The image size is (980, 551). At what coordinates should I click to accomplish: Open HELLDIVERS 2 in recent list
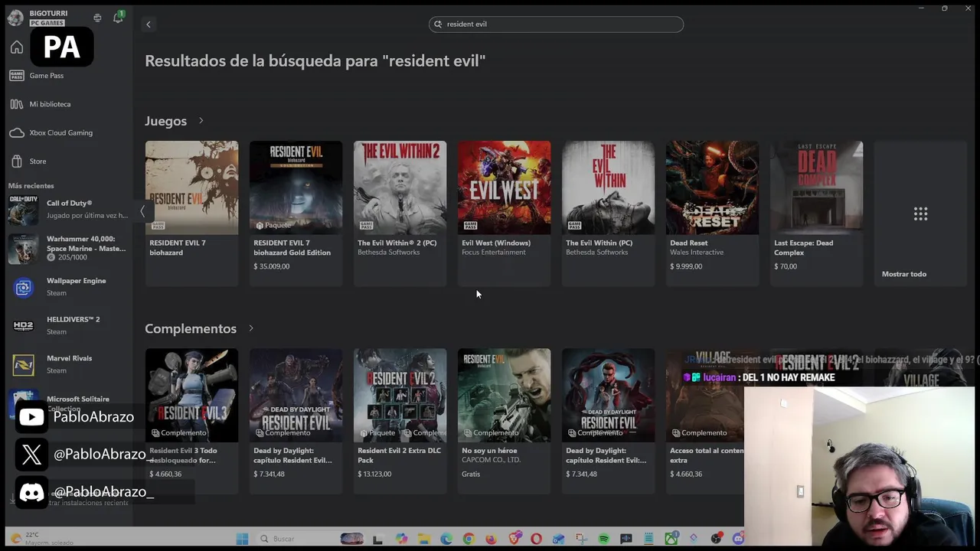tap(68, 325)
